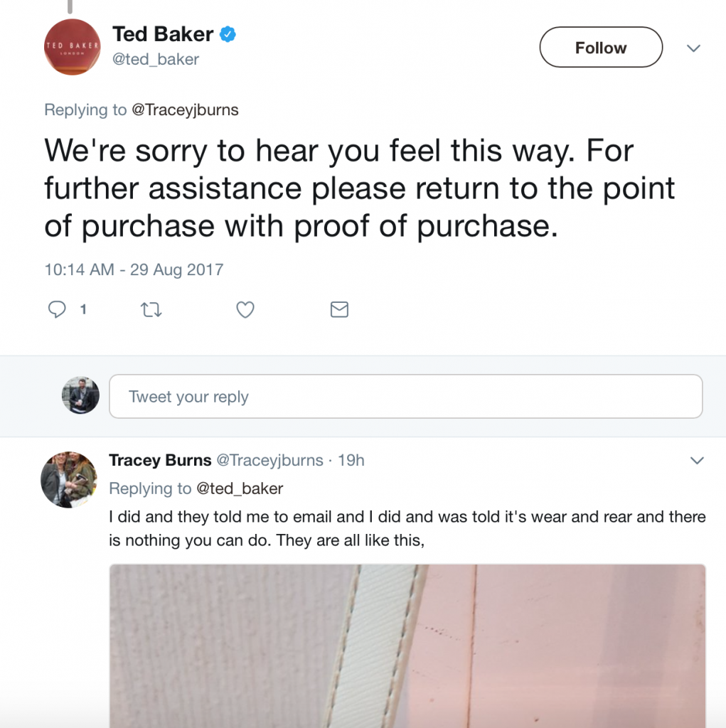Click your own avatar beside reply box
The width and height of the screenshot is (726, 728).
[x=80, y=395]
